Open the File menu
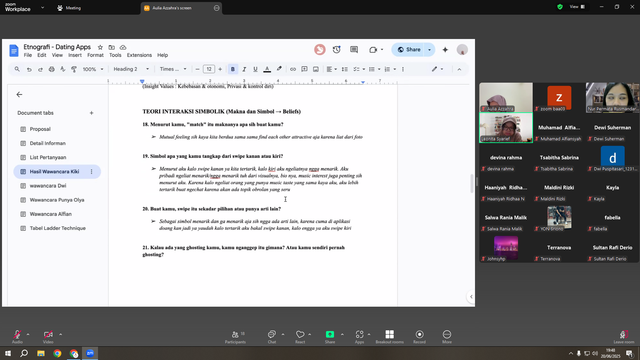Image resolution: width=640 pixels, height=360 pixels. tap(28, 55)
